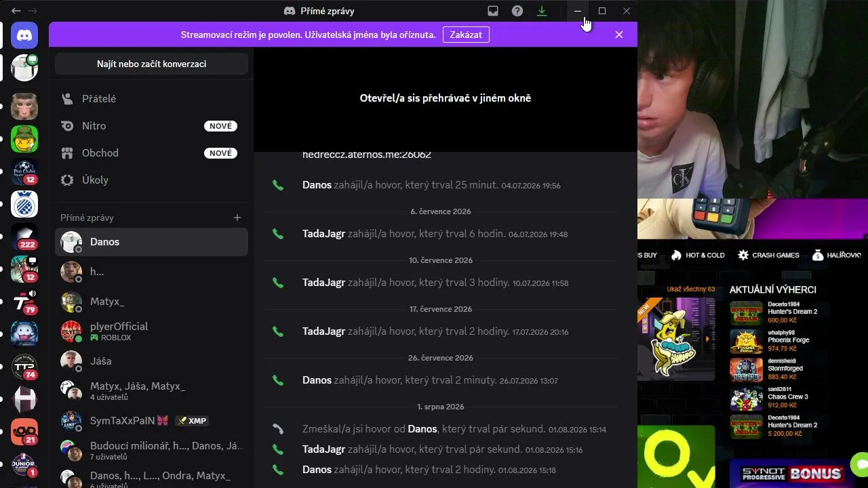
Task: Open the monkey avatar server
Action: (x=24, y=106)
